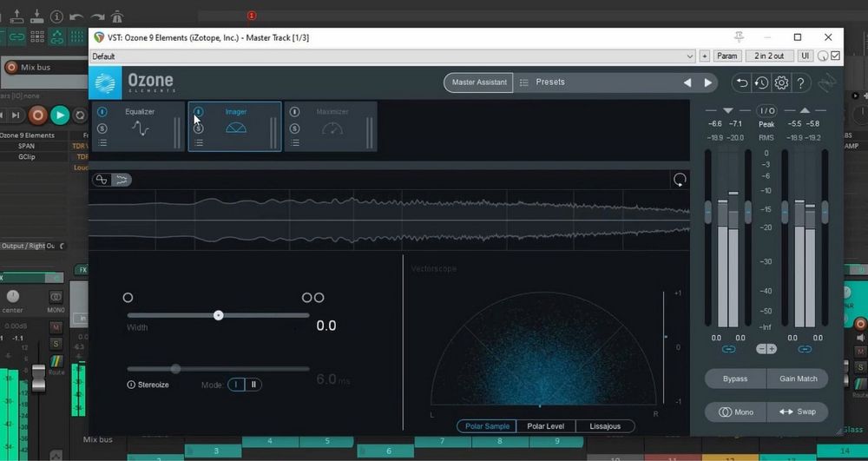Click the output gain right slider handle
868x461 pixels.
point(825,212)
